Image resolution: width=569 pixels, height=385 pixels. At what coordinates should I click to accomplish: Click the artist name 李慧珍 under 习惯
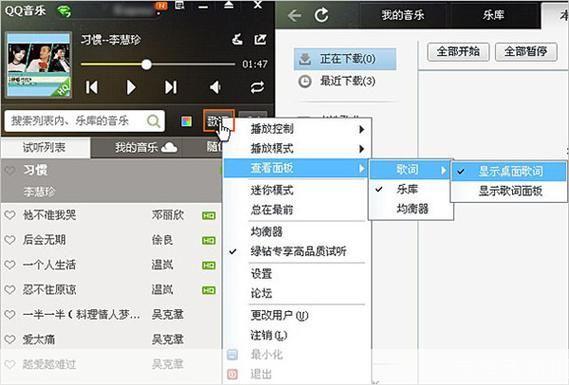tap(40, 191)
